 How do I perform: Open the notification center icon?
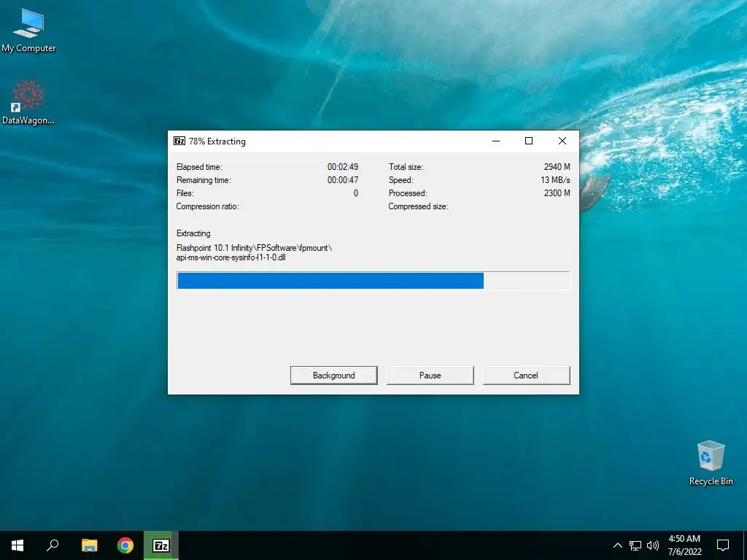tap(723, 545)
